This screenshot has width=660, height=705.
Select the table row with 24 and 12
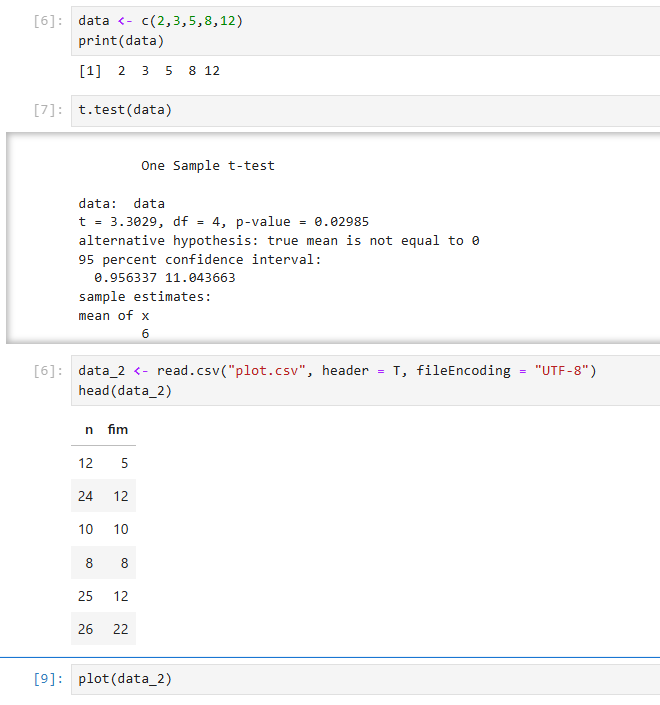(103, 496)
